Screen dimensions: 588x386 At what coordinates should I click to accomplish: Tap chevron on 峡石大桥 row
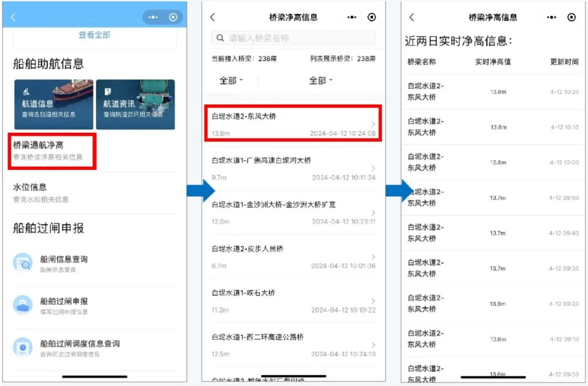(373, 301)
